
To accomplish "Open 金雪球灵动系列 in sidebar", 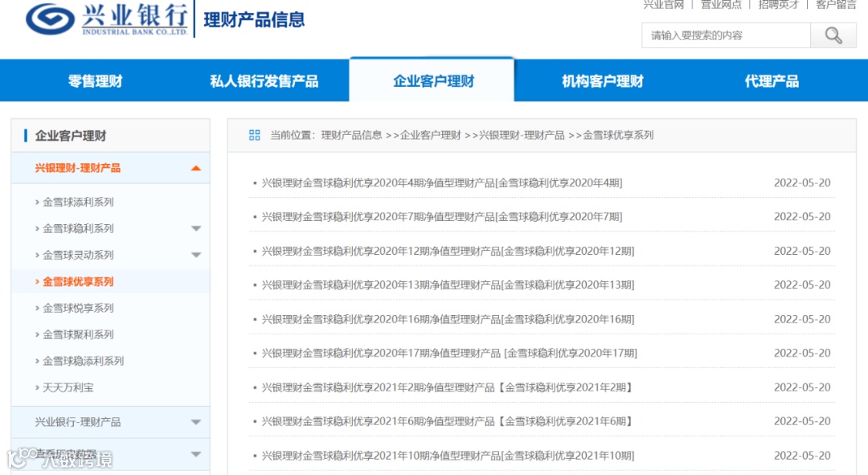I will 78,255.
